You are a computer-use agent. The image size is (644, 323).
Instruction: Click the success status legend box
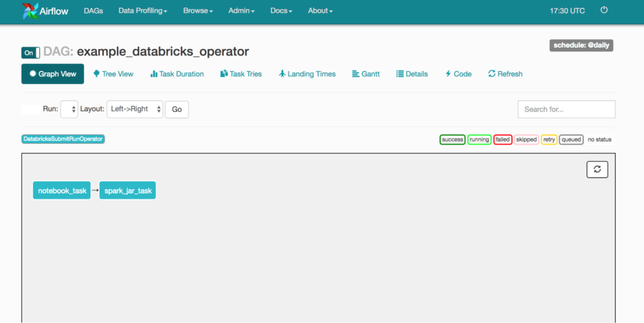coord(452,139)
